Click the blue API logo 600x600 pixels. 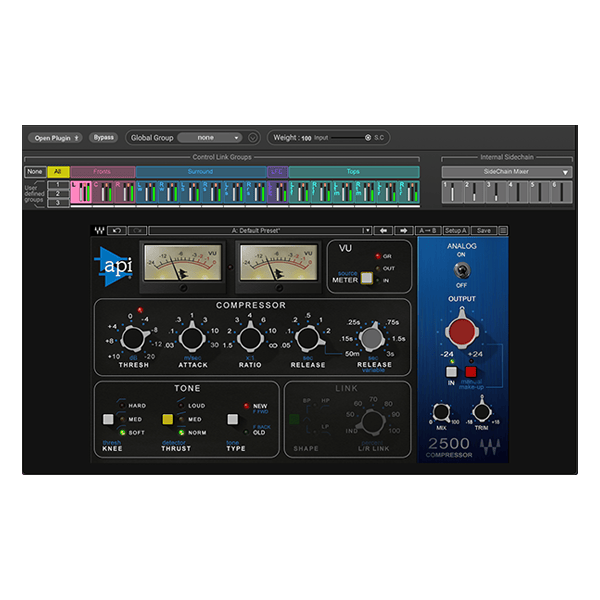click(114, 267)
